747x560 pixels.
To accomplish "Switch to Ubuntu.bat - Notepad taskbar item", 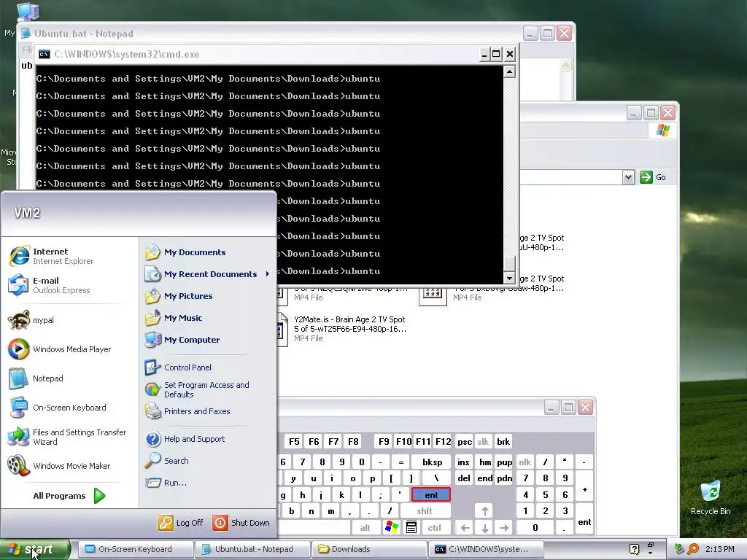I will coord(252,549).
